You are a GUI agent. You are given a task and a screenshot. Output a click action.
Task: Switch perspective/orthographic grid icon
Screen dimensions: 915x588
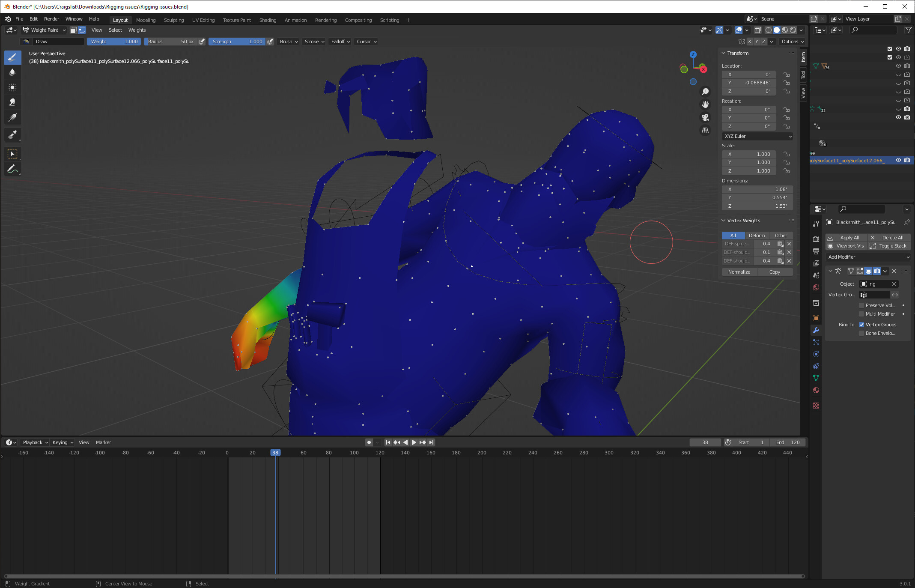tap(705, 130)
